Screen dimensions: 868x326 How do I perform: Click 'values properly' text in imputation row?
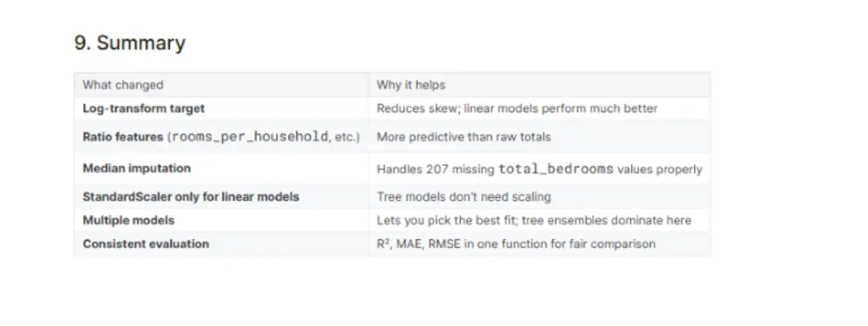click(x=660, y=170)
